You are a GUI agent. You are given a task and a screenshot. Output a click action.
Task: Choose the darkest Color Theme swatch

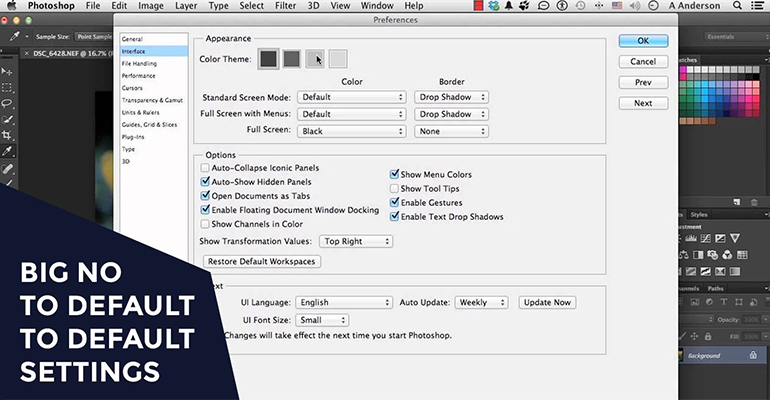pyautogui.click(x=268, y=59)
